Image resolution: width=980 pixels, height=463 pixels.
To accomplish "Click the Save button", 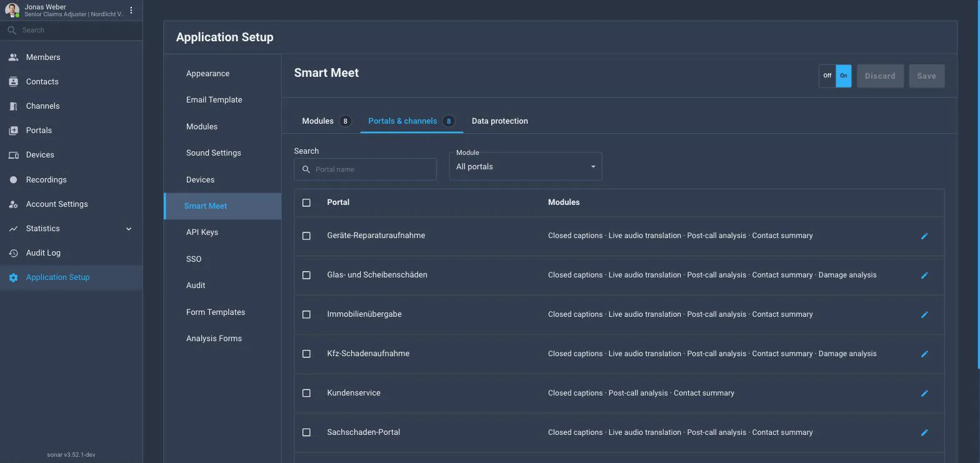I will click(926, 76).
